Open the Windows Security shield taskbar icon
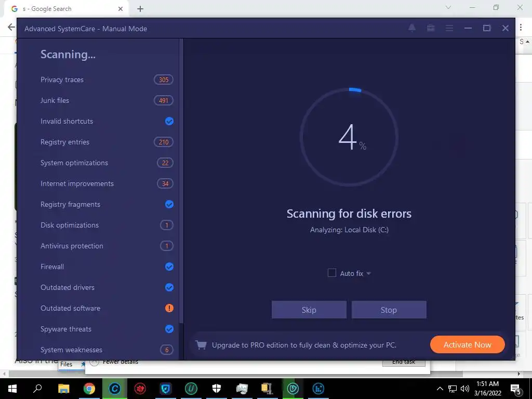 [x=217, y=389]
